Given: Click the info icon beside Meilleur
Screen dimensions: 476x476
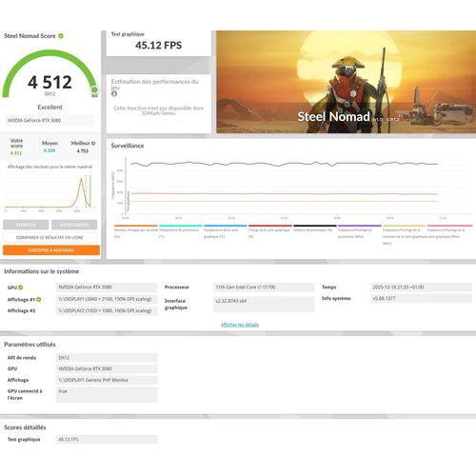Looking at the screenshot, I should [93, 144].
